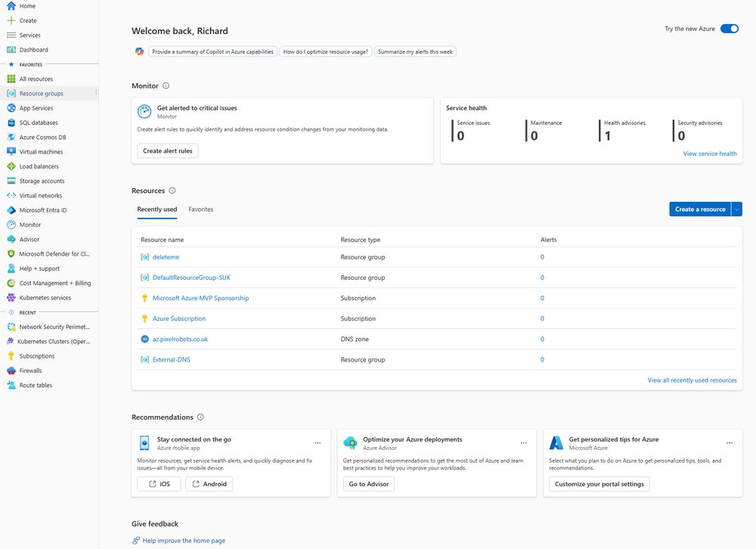Open more options on Optimize deployments card
The width and height of the screenshot is (756, 549).
pos(524,443)
